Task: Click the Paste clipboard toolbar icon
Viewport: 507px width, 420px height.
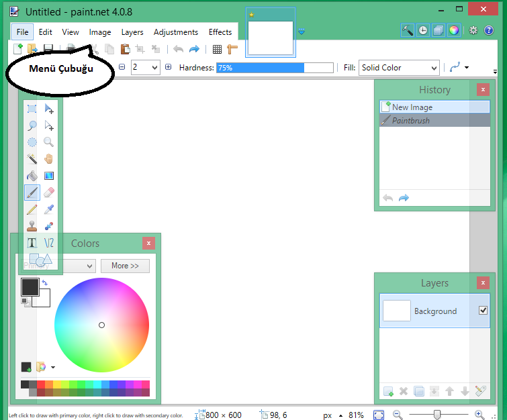Action: tap(125, 49)
